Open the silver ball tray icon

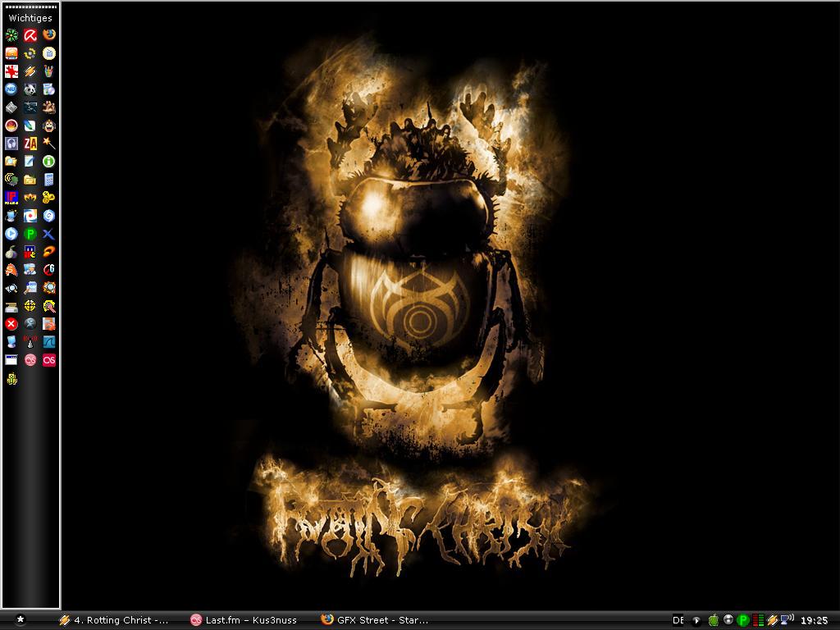[x=728, y=620]
